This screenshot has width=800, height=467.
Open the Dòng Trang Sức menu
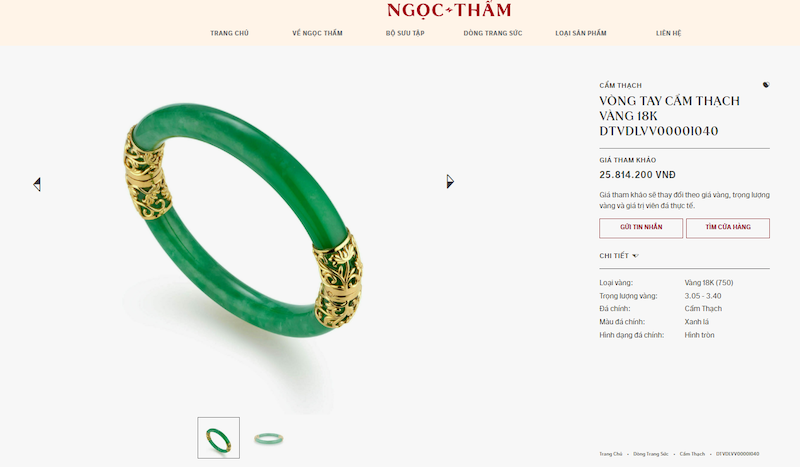click(x=493, y=33)
